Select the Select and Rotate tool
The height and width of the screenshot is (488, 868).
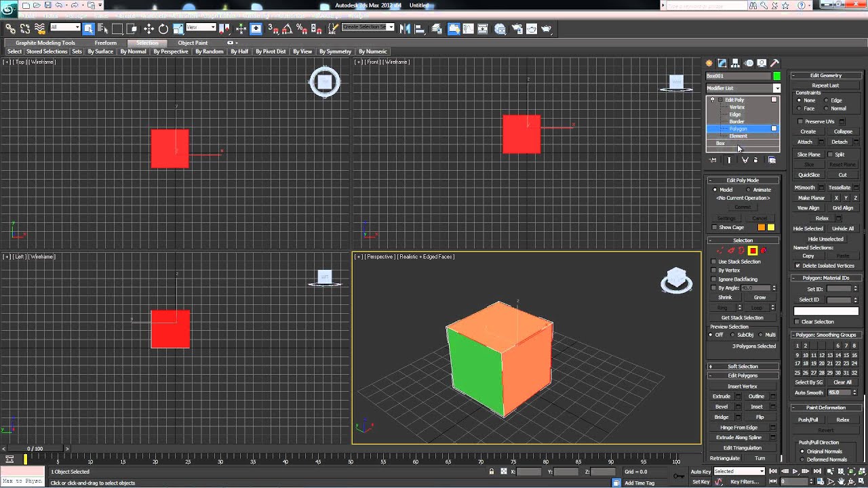tap(163, 28)
